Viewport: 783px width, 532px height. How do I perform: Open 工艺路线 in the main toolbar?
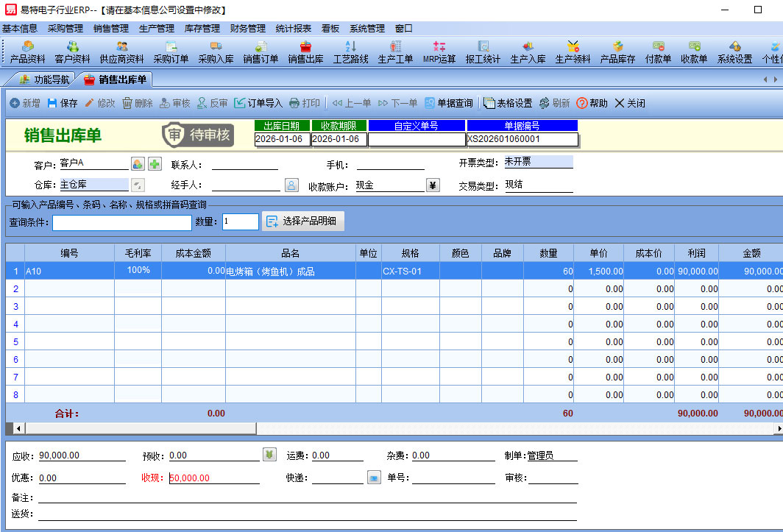click(x=350, y=52)
